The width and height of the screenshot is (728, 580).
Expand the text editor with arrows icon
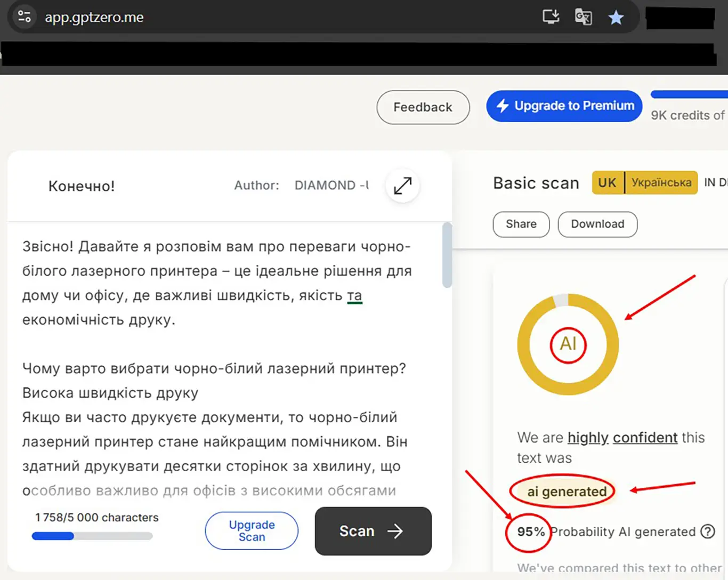click(x=402, y=186)
